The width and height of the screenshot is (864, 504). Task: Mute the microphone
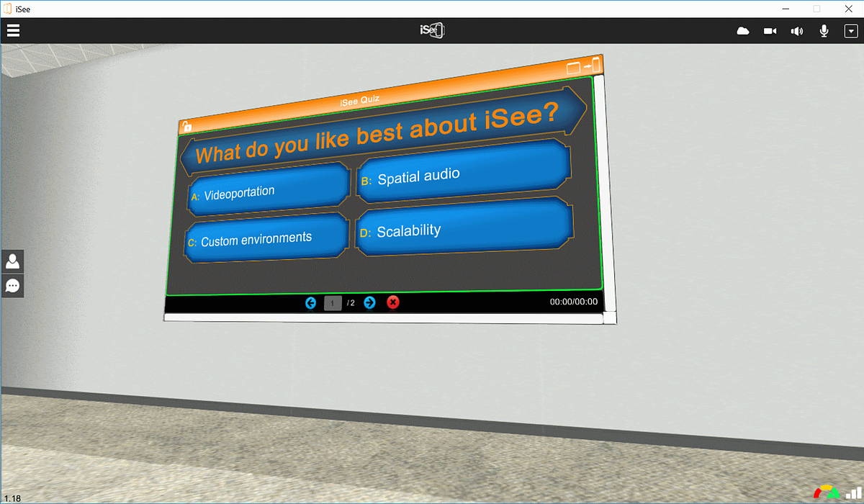coord(824,31)
